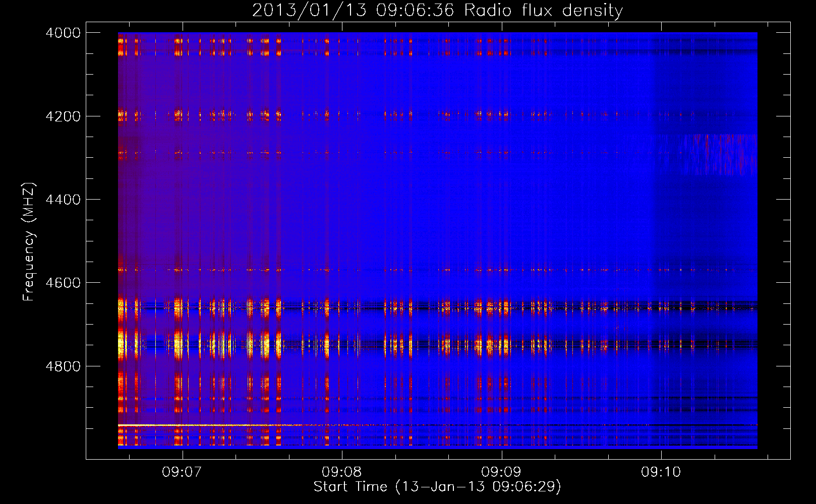Click the '4400' frequency axis label
816x504 pixels.
(63, 200)
